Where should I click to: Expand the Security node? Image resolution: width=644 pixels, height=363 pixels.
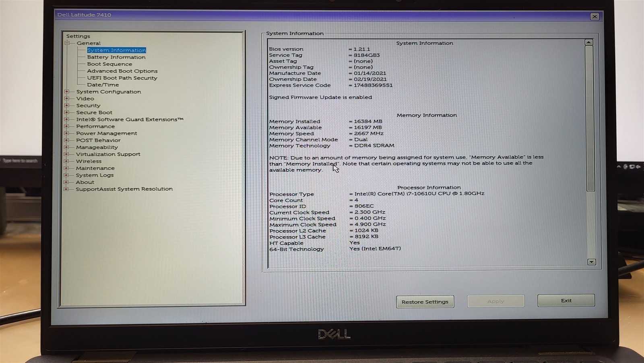(67, 106)
